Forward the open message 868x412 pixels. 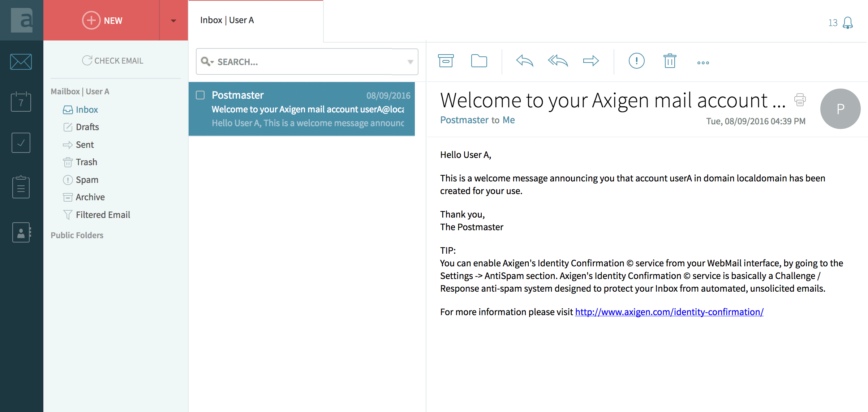[591, 61]
